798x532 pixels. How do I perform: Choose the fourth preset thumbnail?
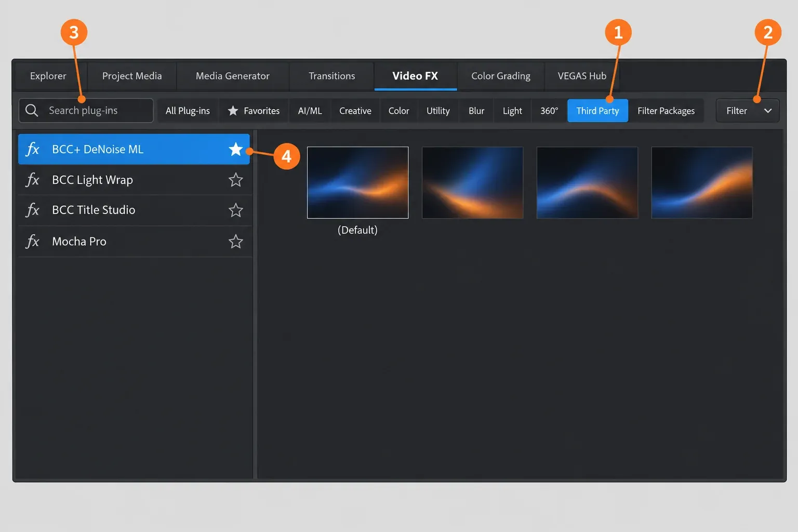click(702, 182)
